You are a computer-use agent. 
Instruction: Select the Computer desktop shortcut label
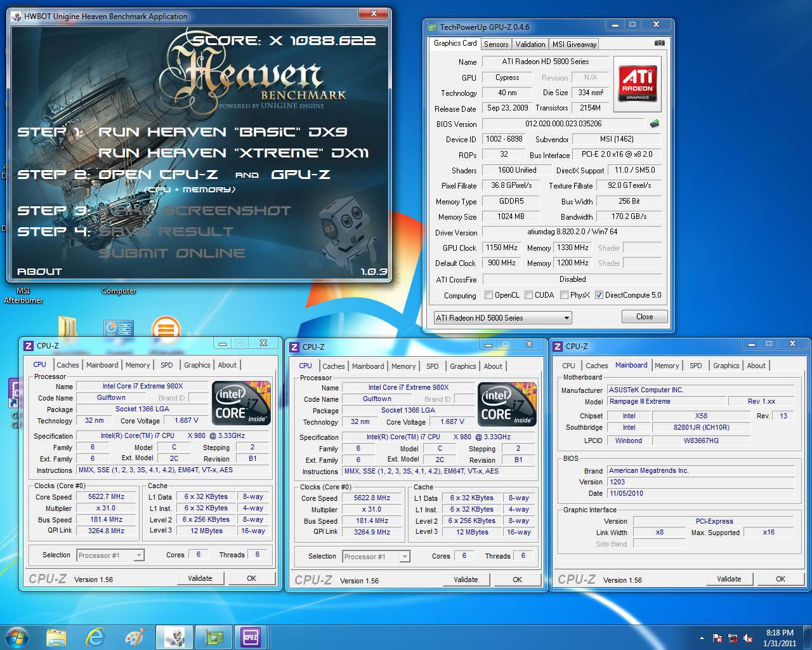pyautogui.click(x=119, y=291)
